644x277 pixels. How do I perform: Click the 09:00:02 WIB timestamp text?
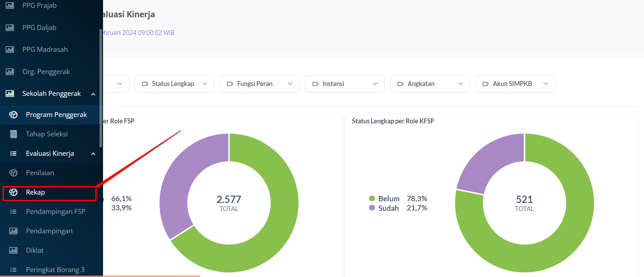pyautogui.click(x=156, y=32)
